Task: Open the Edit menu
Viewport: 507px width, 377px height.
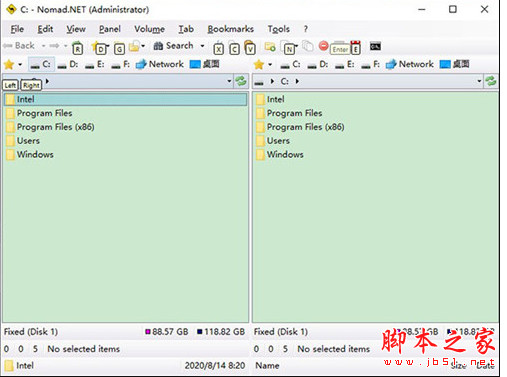Action: 45,29
